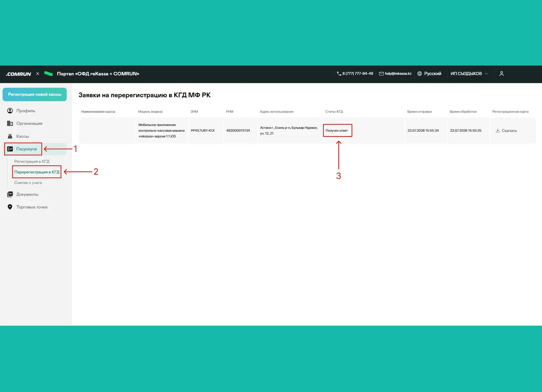Click the ЗНМ value PP4X7U6Y-K1X
The width and height of the screenshot is (542, 392).
click(x=203, y=130)
